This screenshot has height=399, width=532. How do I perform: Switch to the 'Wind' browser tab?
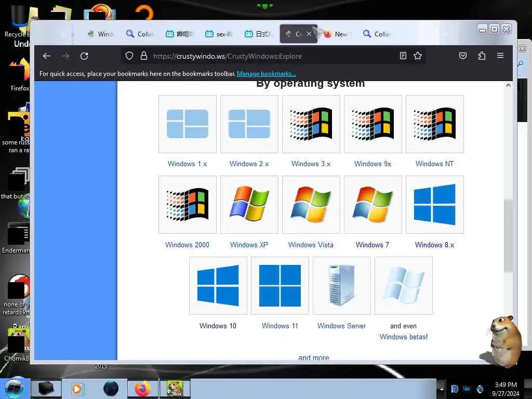(100, 34)
